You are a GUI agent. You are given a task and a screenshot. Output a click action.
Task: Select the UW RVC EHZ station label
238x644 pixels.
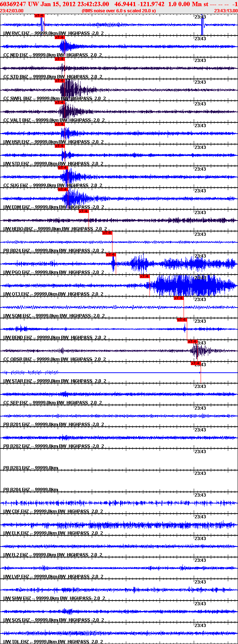pos(53,33)
